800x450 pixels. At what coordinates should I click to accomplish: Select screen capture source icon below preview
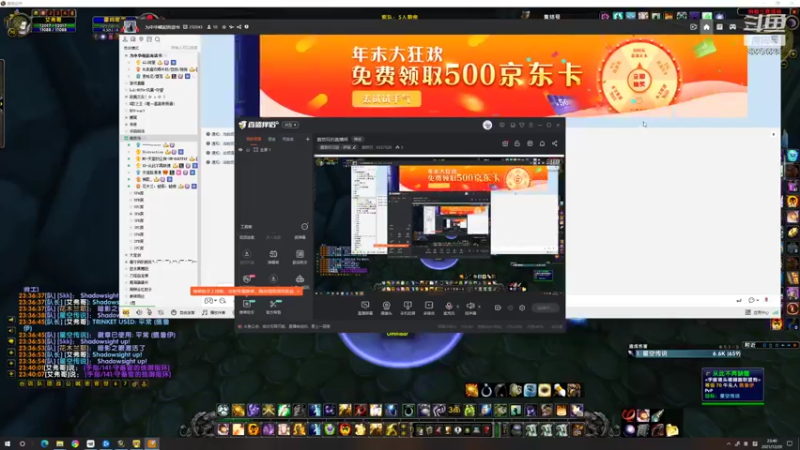click(365, 305)
